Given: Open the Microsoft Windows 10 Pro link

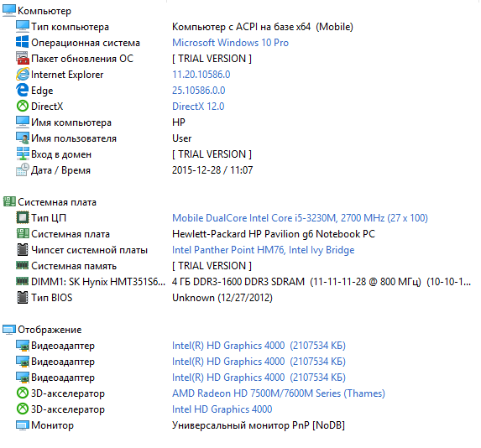Looking at the screenshot, I should 230,43.
